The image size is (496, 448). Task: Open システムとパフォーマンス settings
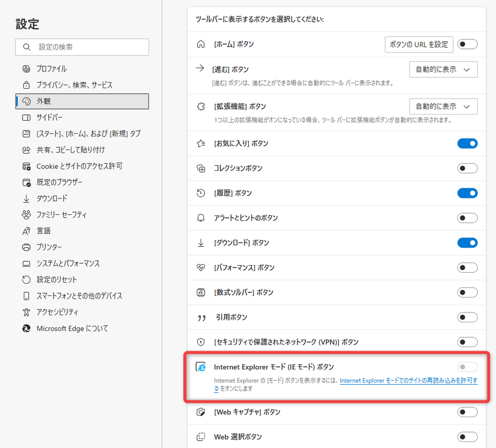[82, 263]
